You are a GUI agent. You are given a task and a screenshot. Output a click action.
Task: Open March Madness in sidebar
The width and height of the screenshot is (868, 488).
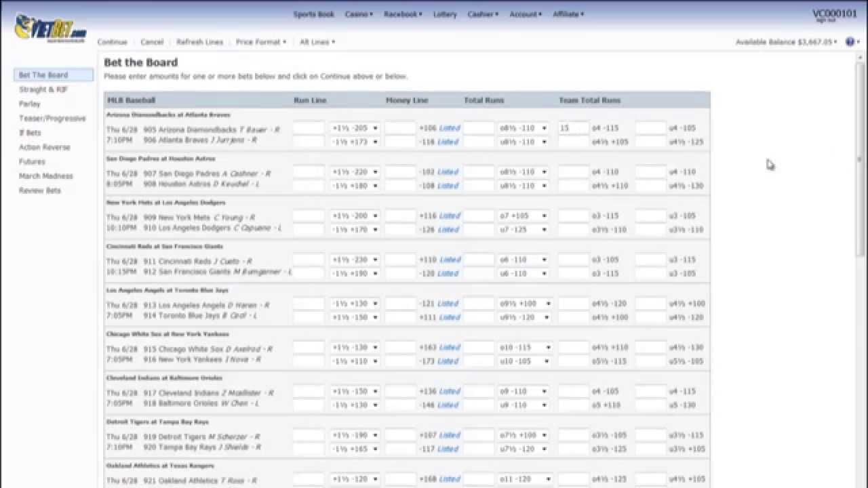coord(46,176)
